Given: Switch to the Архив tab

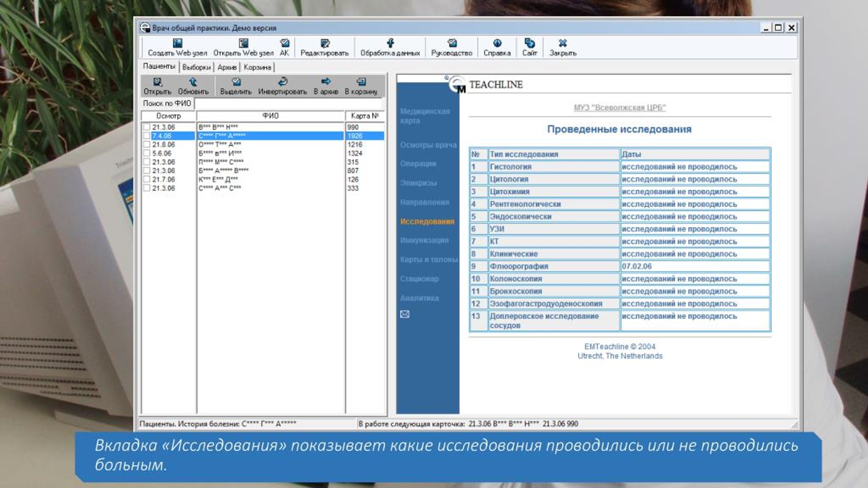Looking at the screenshot, I should coord(227,67).
